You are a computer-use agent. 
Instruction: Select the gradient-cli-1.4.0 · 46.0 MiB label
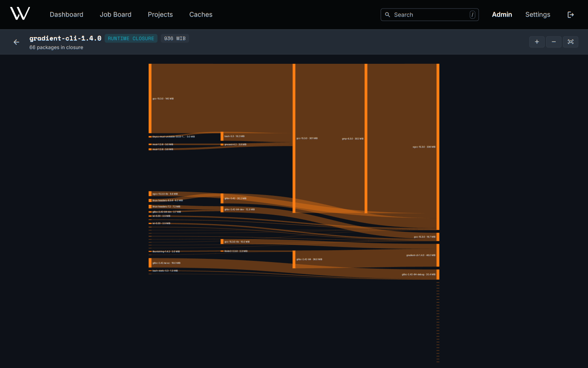point(421,255)
